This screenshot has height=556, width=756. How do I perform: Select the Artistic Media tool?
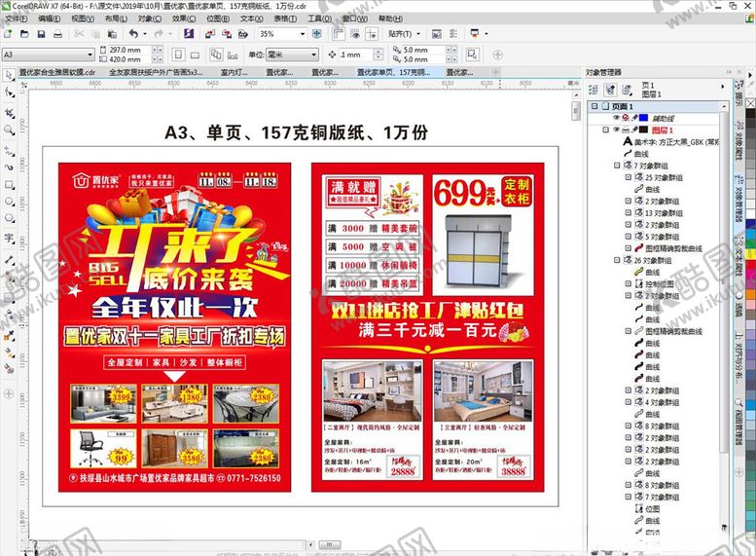(x=9, y=167)
